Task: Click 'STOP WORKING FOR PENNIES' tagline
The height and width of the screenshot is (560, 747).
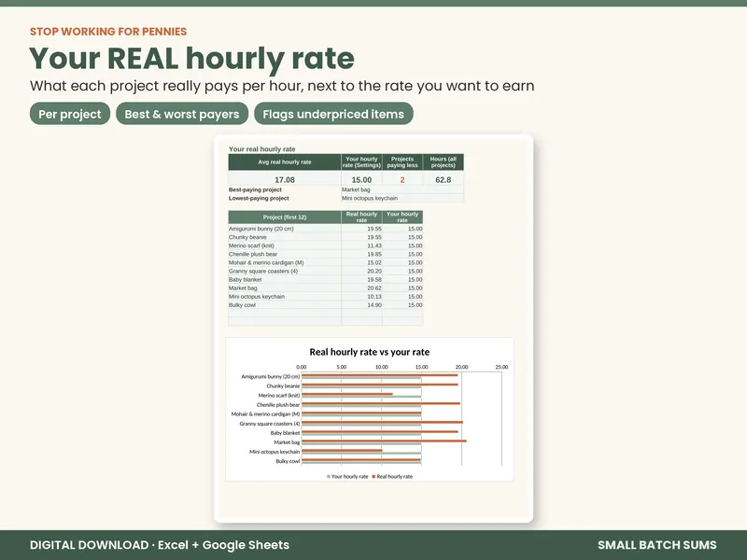Action: [108, 32]
